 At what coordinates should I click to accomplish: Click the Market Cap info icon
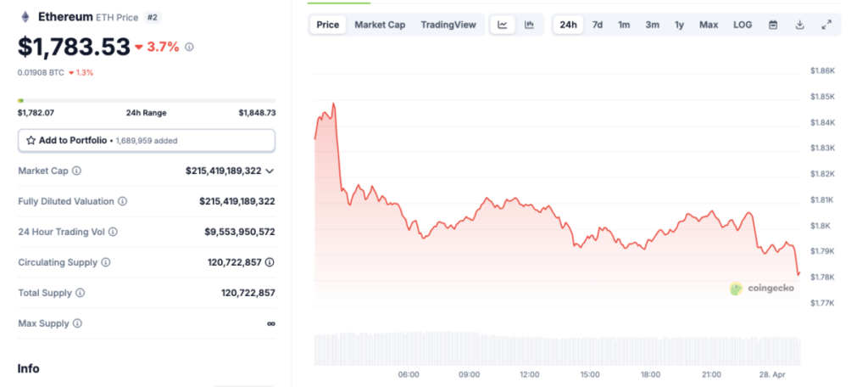77,171
